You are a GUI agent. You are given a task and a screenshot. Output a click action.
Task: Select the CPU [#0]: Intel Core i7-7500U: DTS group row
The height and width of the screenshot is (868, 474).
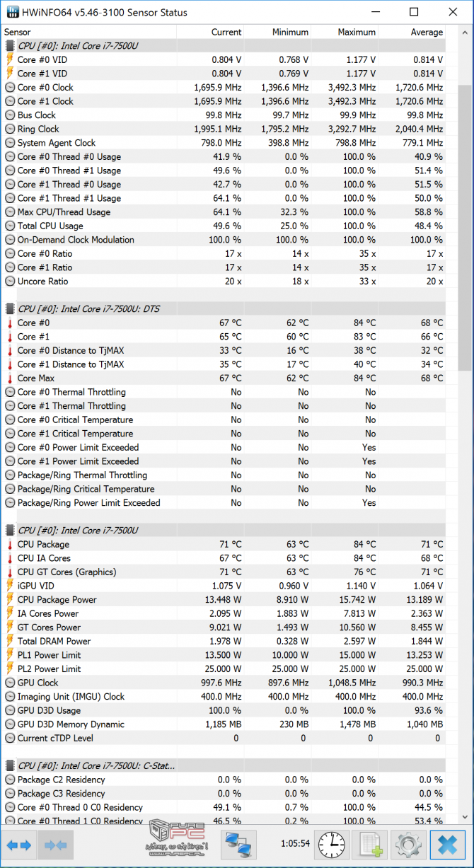pyautogui.click(x=224, y=308)
